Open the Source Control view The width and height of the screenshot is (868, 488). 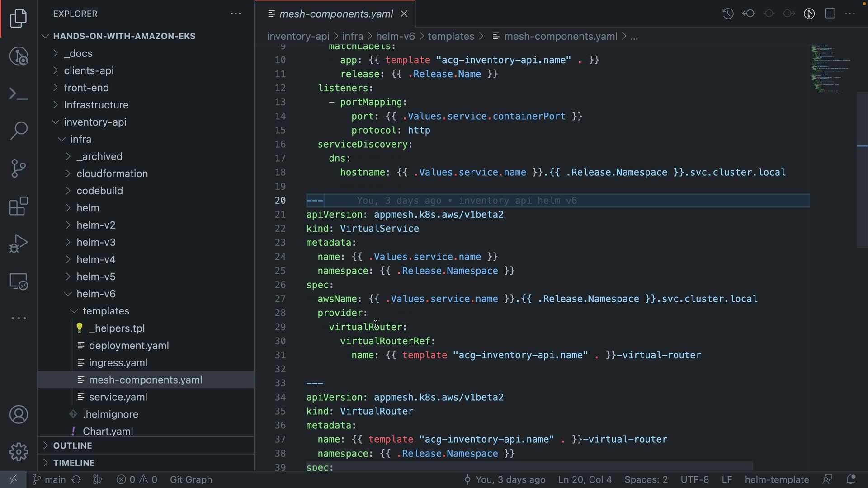(19, 169)
